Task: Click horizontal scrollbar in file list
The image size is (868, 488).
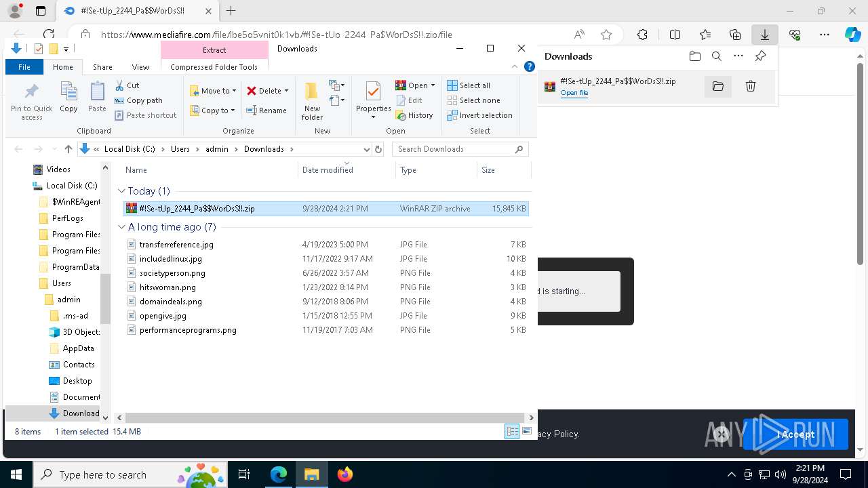Action: pos(325,418)
